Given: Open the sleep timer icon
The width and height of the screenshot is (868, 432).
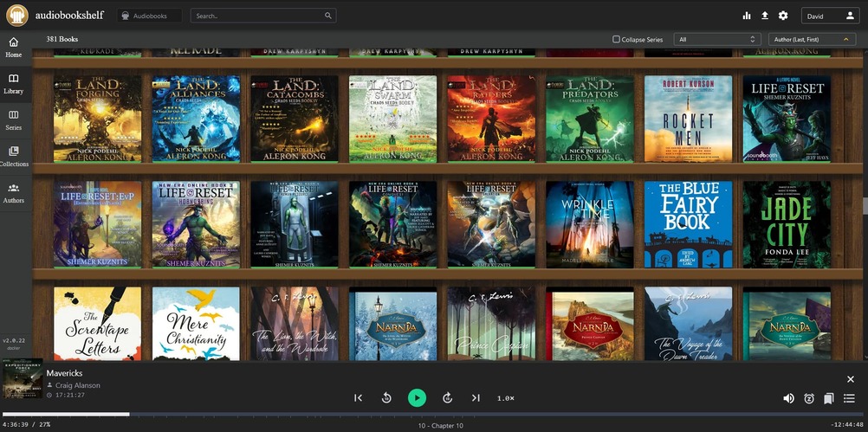Looking at the screenshot, I should pos(809,398).
